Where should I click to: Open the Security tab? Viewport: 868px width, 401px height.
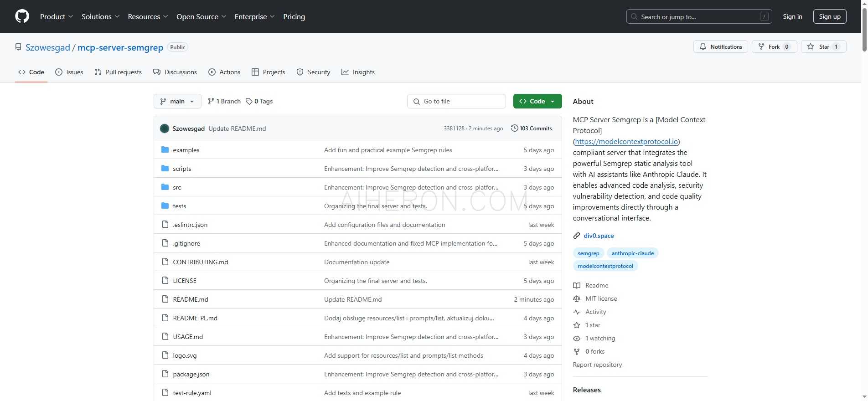[313, 72]
